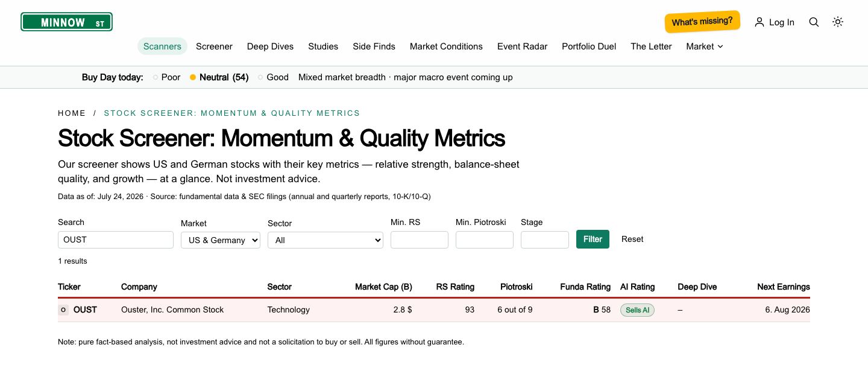Open Portfolio Duel in navigation
The width and height of the screenshot is (868, 368).
pos(589,46)
